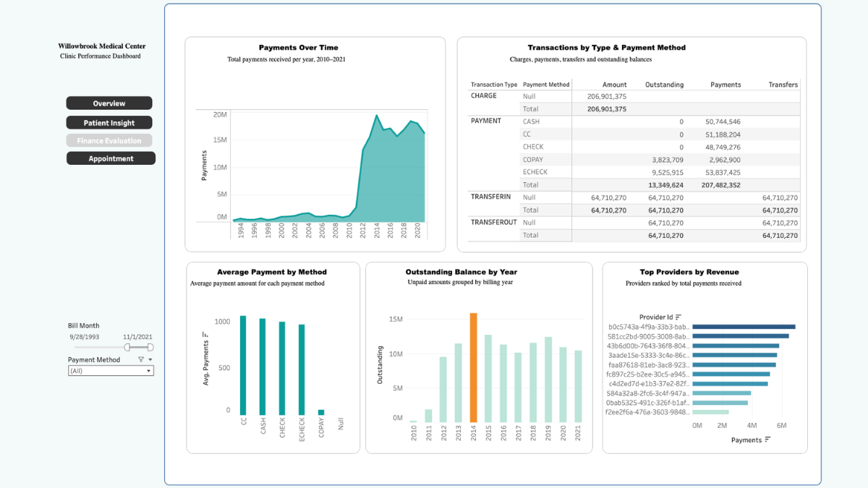Click the payment total outstanding 13,349,624
Screen dimensions: 868x488
665,185
